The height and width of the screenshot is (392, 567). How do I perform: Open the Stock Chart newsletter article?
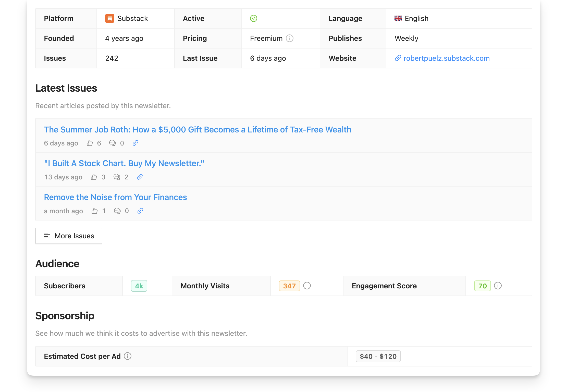[x=124, y=163]
